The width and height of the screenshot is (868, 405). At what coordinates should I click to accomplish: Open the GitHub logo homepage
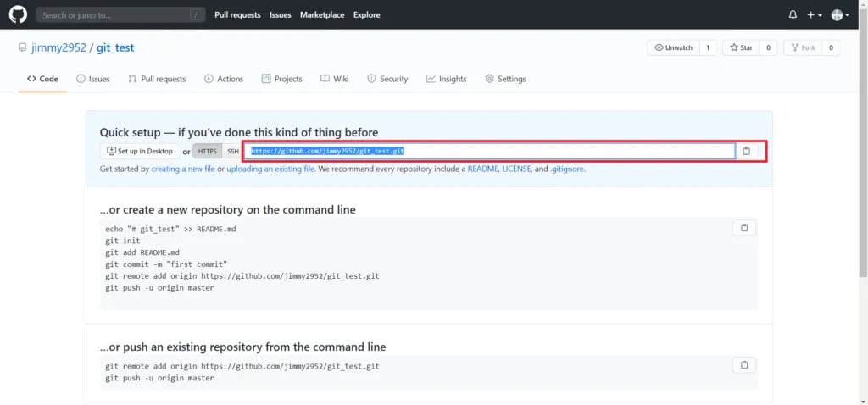click(x=18, y=14)
